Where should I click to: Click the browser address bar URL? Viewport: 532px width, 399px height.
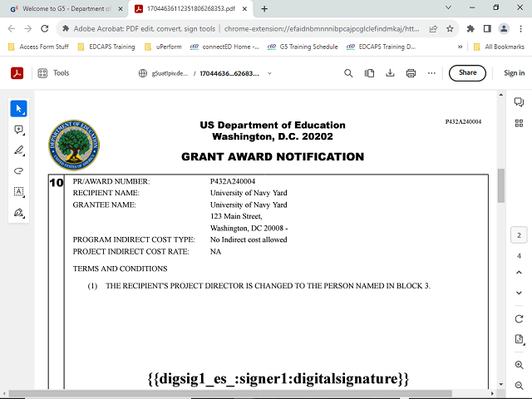click(322, 29)
